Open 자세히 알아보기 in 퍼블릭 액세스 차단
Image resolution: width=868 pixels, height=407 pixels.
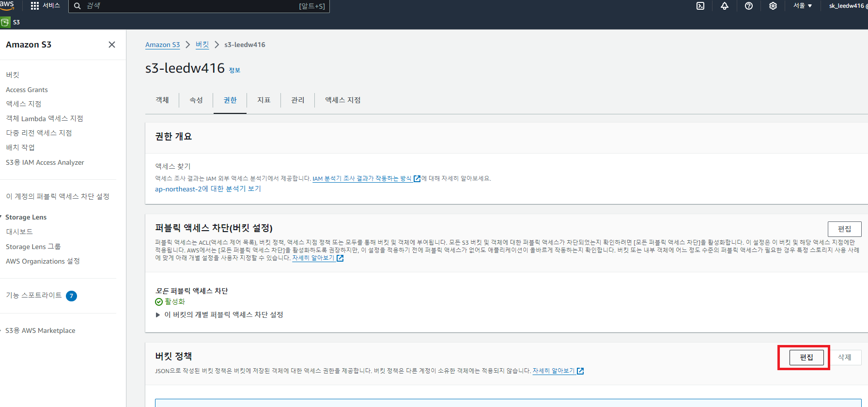318,258
